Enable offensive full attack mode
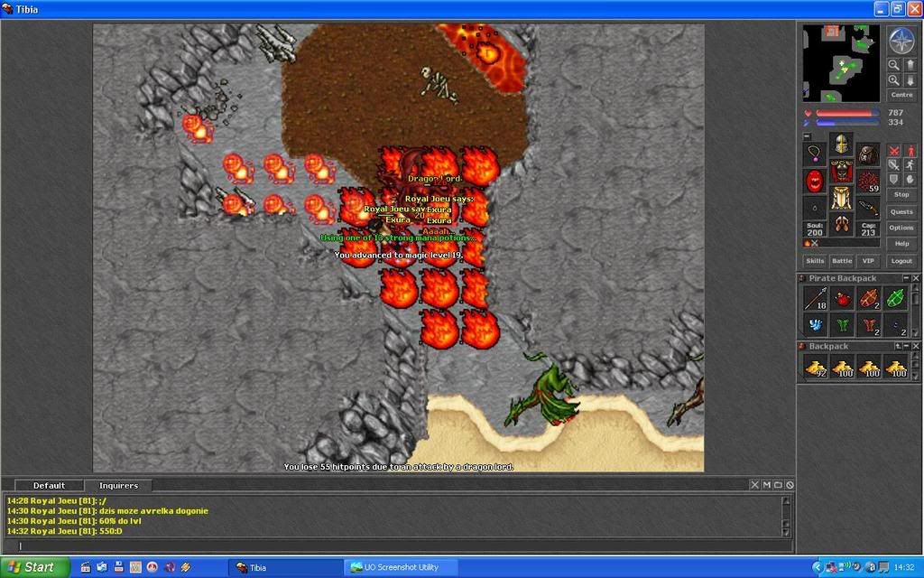Viewport: 924px width, 578px height. point(894,151)
